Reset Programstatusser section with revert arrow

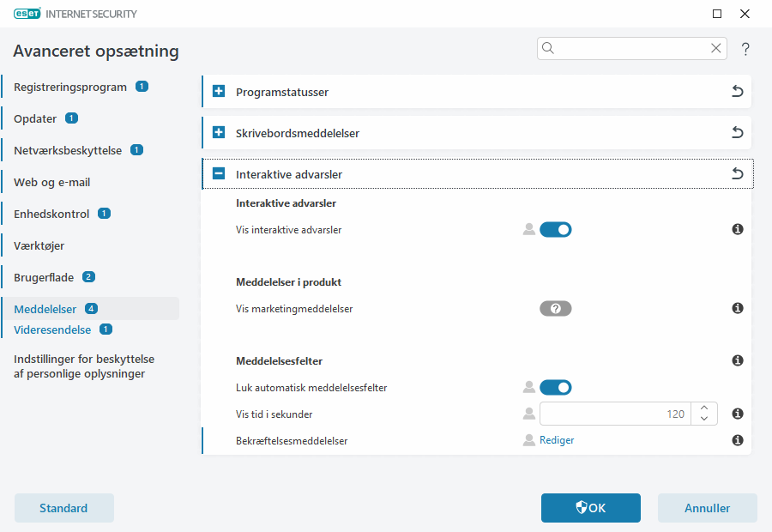tap(737, 92)
